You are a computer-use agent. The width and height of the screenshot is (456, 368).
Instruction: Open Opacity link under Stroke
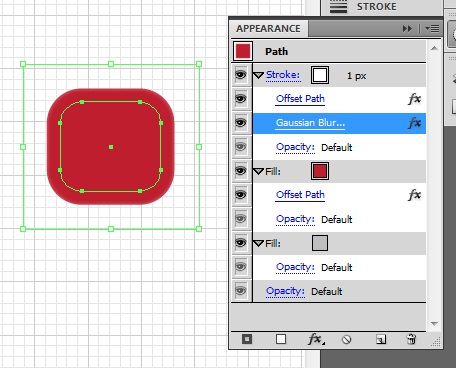click(x=295, y=147)
